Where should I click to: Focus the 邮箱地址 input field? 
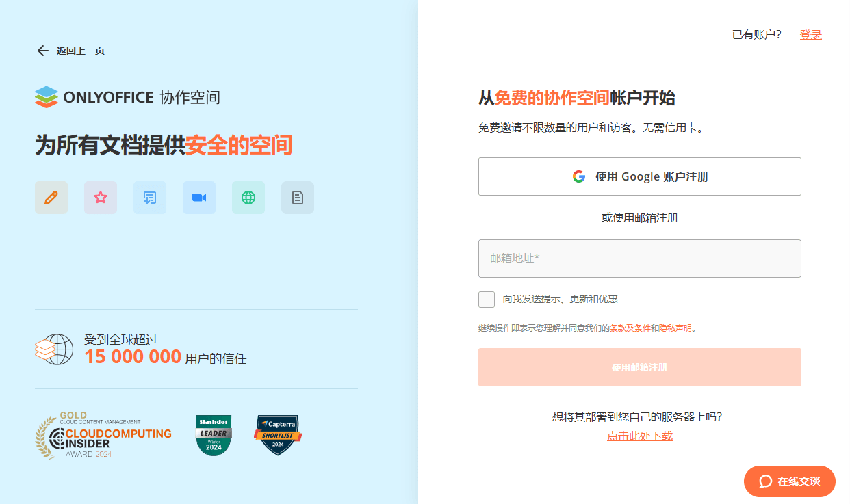click(x=639, y=258)
